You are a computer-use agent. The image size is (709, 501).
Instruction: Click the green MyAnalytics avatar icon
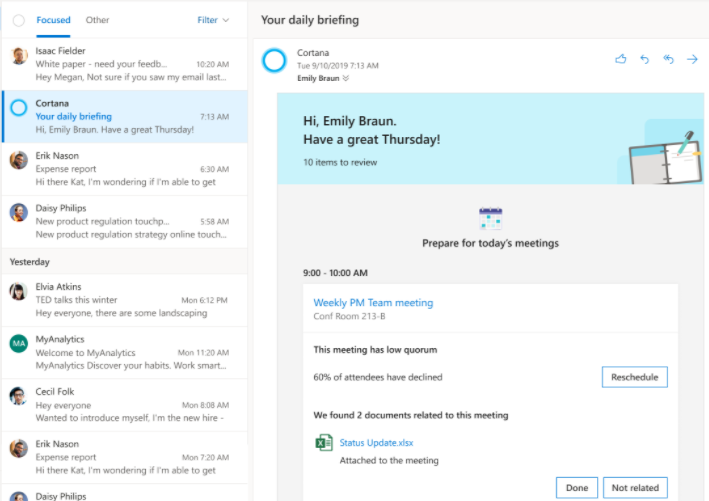coord(18,344)
